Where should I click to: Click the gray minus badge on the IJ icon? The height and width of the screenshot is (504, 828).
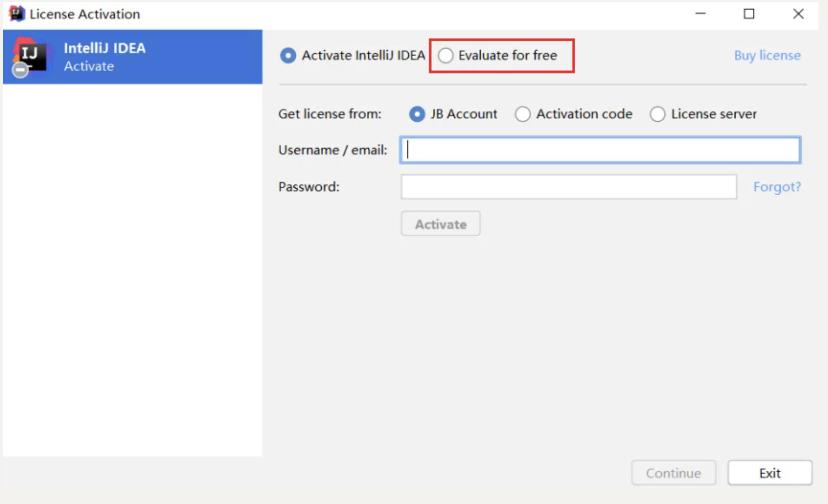coord(20,70)
